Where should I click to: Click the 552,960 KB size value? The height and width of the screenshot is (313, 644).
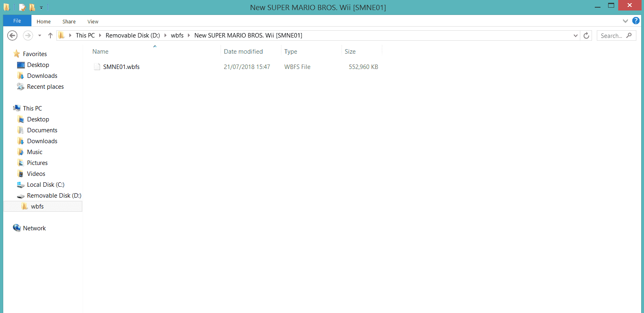coord(363,67)
